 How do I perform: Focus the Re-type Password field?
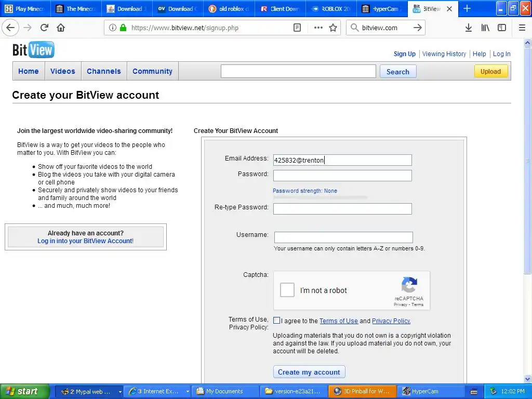pos(342,209)
